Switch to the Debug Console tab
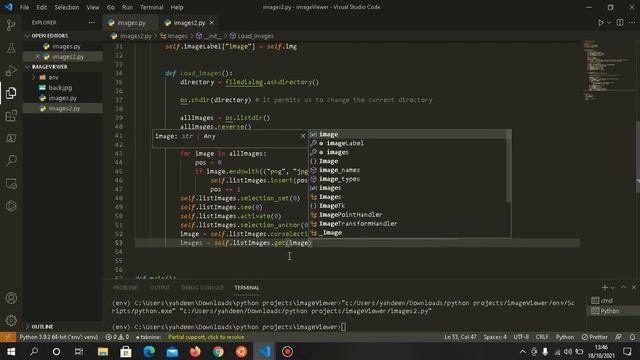Screen dimensions: 640x360 (x=202, y=288)
